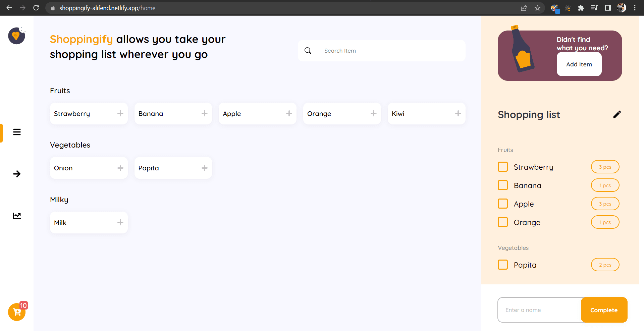Check the Strawberry checkbox in shopping list

coord(503,167)
